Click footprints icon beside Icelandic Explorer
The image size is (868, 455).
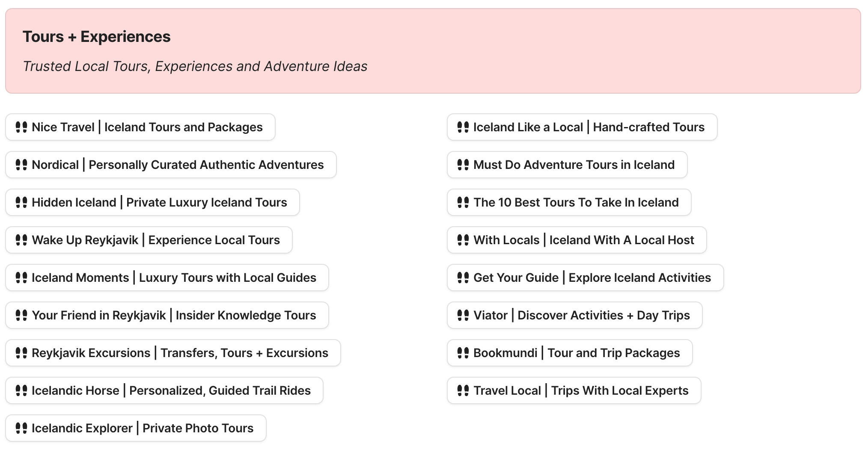(x=21, y=428)
